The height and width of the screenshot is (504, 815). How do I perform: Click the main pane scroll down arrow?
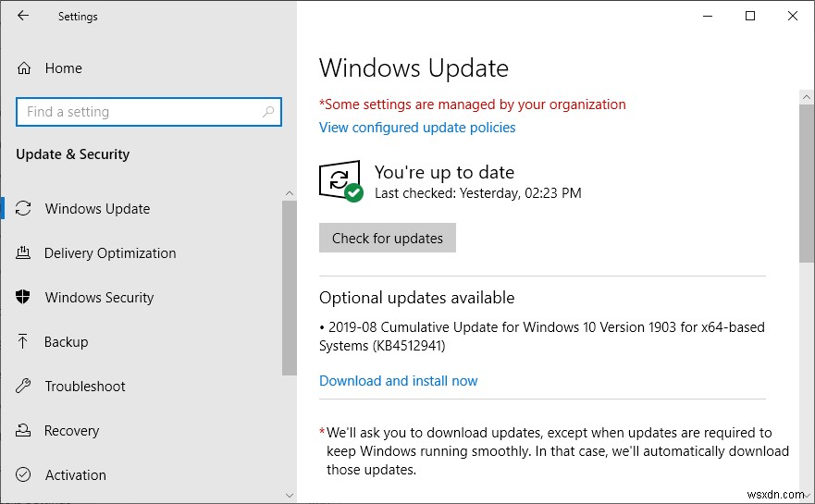pos(807,497)
